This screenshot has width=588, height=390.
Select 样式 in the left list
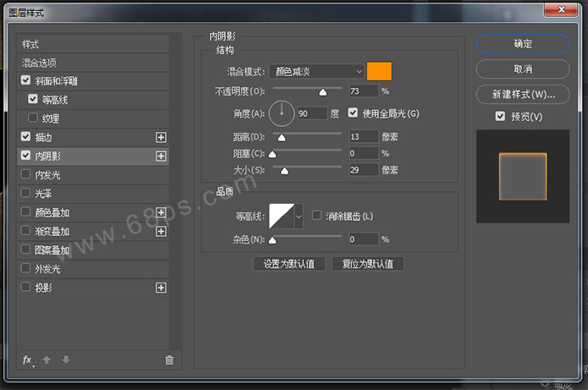pos(93,44)
